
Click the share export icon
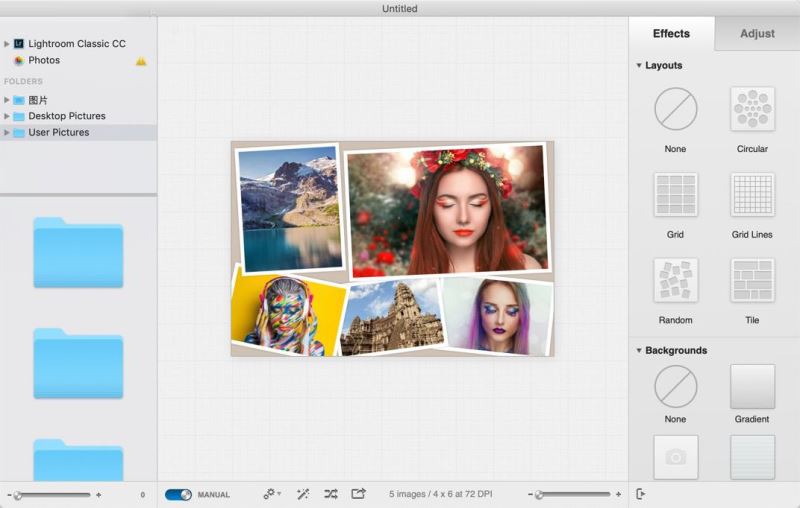(359, 493)
